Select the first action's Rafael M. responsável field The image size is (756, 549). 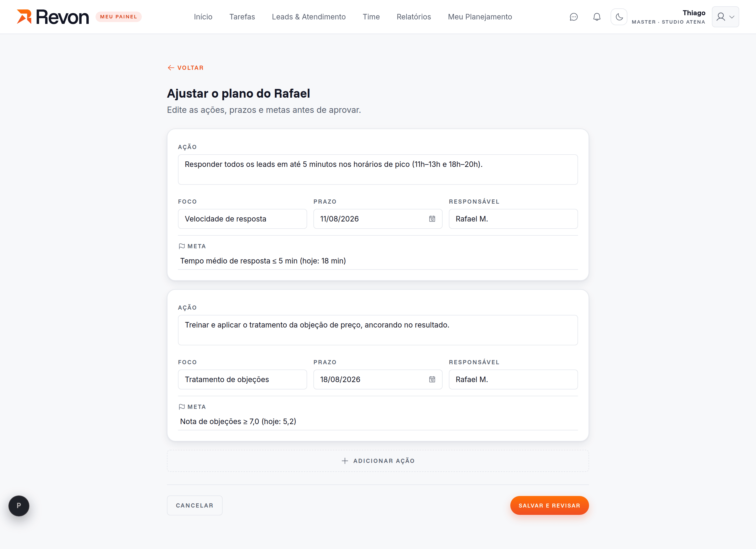(x=513, y=219)
